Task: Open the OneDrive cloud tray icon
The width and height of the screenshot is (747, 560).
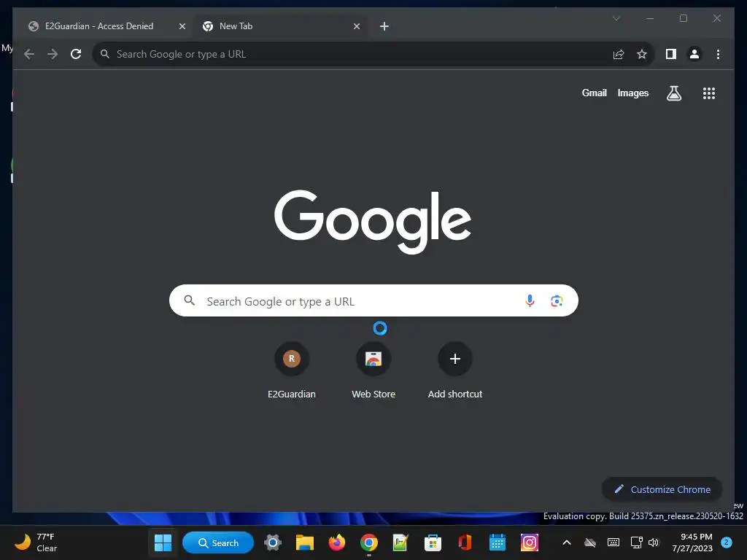Action: click(x=590, y=542)
